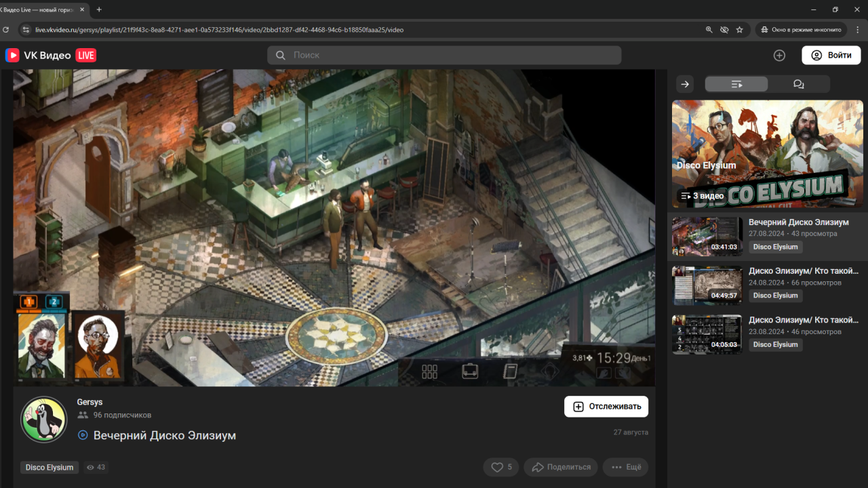The width and height of the screenshot is (868, 488).
Task: Click the Войти login button
Action: pyautogui.click(x=831, y=56)
